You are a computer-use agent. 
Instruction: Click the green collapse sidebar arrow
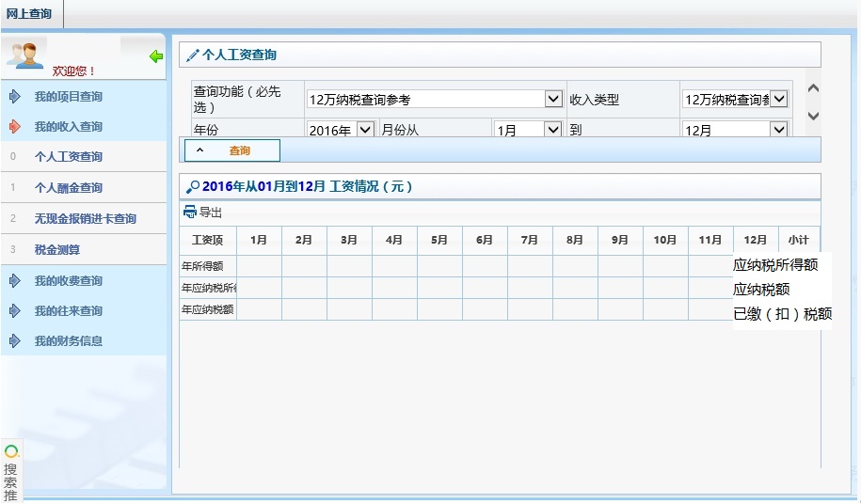click(156, 56)
